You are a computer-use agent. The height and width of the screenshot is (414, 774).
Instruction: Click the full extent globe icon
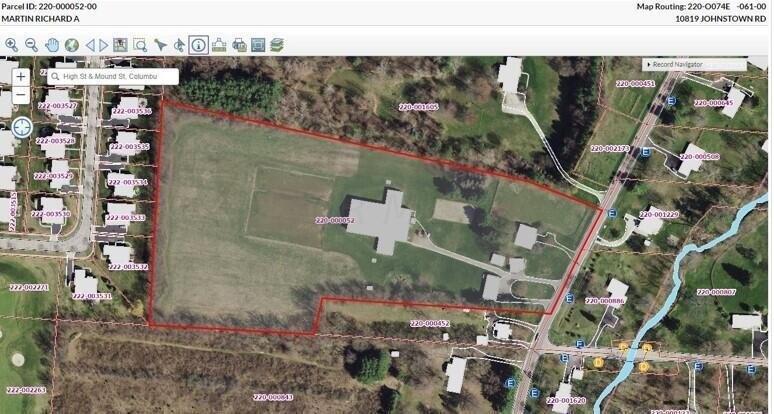click(72, 45)
